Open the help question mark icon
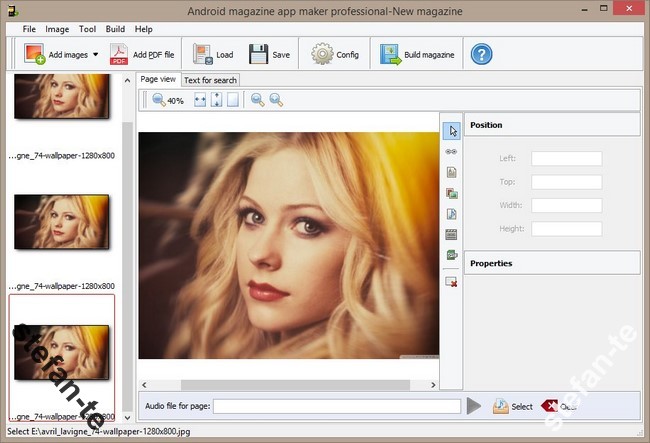650x443 pixels. (x=481, y=54)
